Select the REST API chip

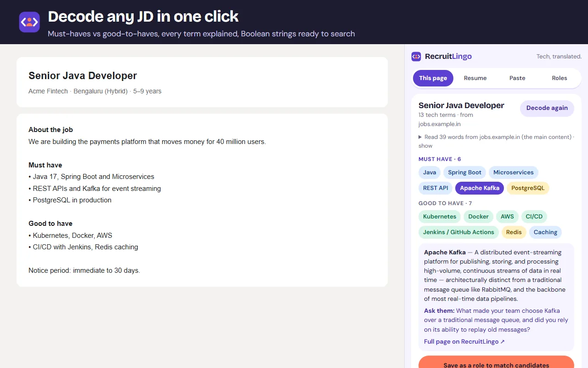pyautogui.click(x=435, y=188)
